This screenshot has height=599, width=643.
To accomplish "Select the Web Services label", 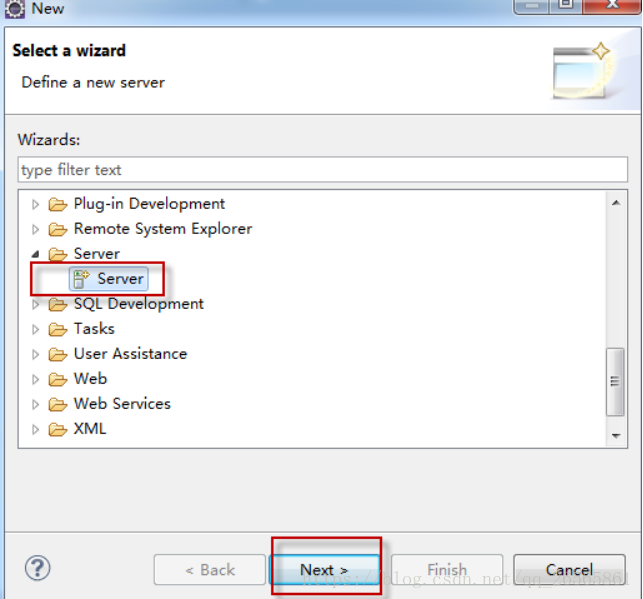I will click(122, 404).
